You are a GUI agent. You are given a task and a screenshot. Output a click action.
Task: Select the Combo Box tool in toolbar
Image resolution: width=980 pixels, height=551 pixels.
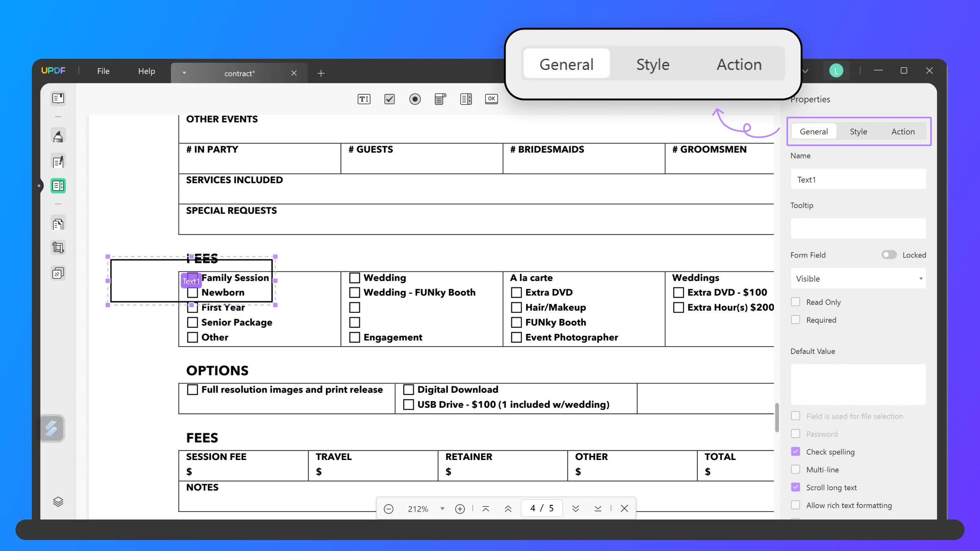point(441,100)
